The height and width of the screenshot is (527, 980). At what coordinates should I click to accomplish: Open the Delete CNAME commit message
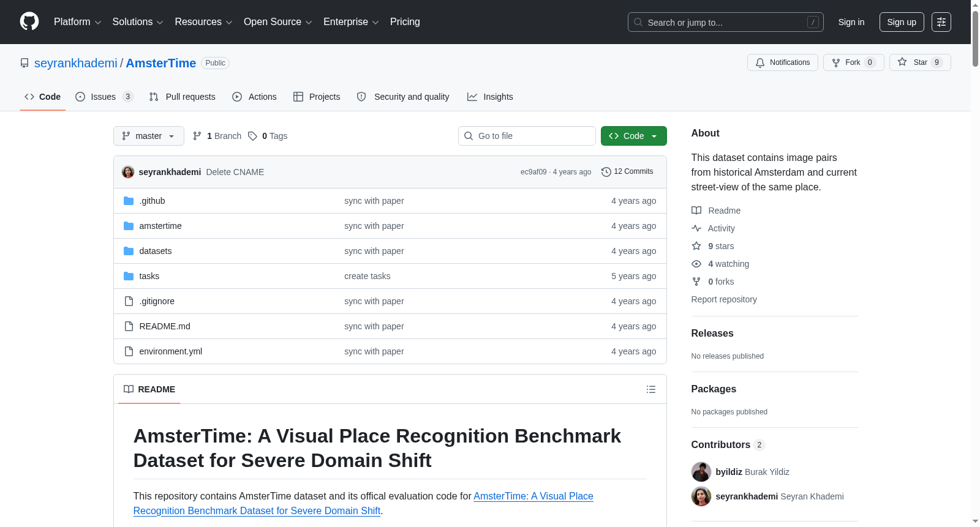pyautogui.click(x=235, y=172)
